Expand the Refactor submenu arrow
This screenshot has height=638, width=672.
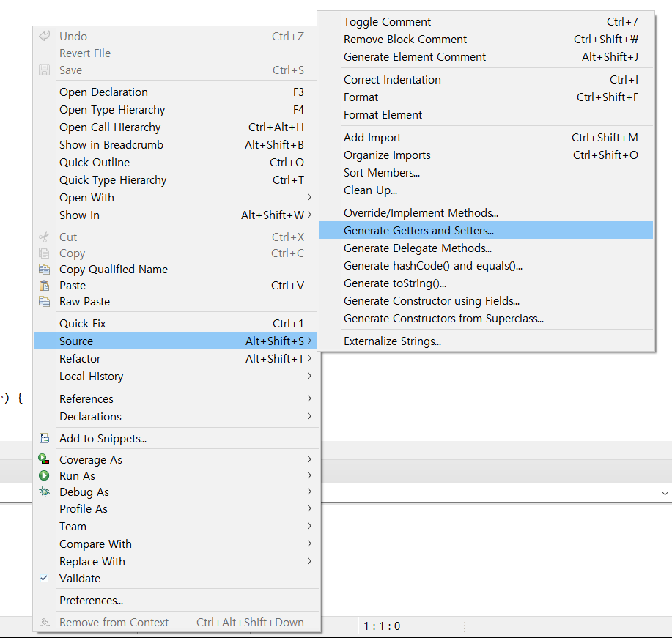pos(309,358)
